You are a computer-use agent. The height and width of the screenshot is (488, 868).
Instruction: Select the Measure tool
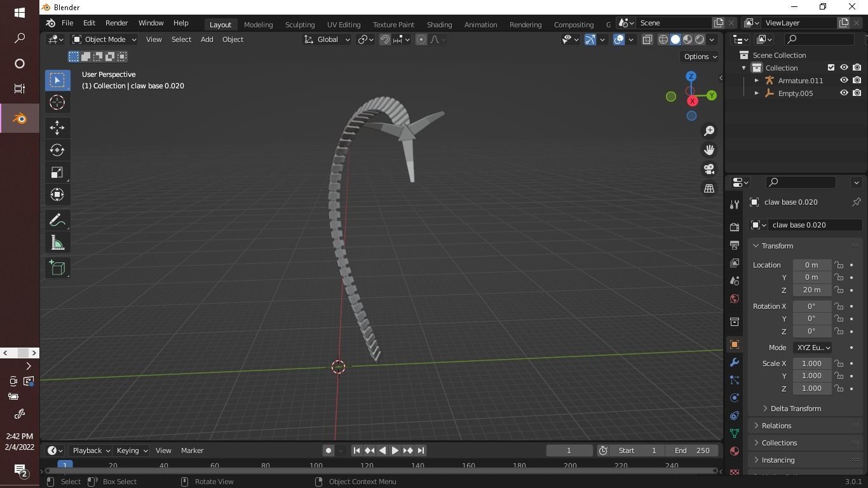[57, 242]
